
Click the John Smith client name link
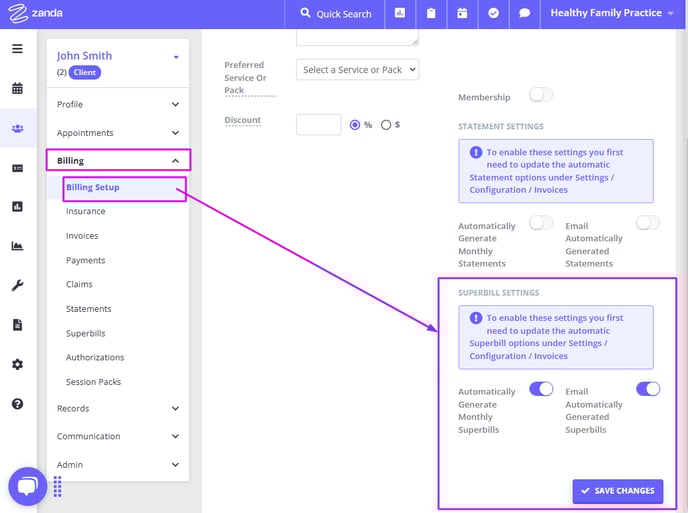pos(84,56)
